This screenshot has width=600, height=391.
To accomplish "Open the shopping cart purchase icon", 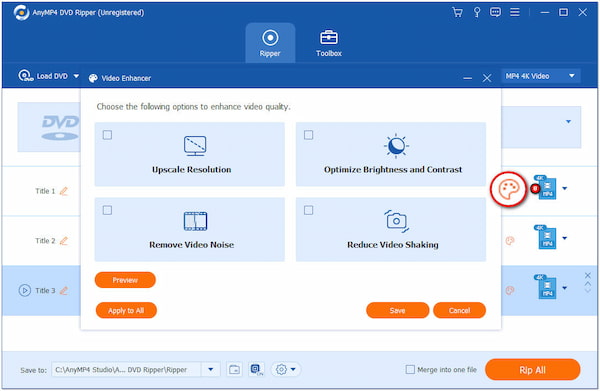I will point(457,12).
